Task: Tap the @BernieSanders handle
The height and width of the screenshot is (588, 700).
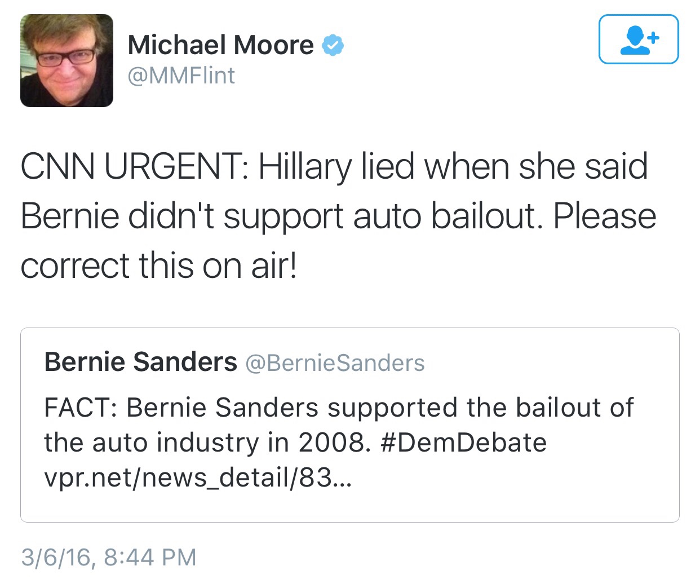Action: click(335, 363)
